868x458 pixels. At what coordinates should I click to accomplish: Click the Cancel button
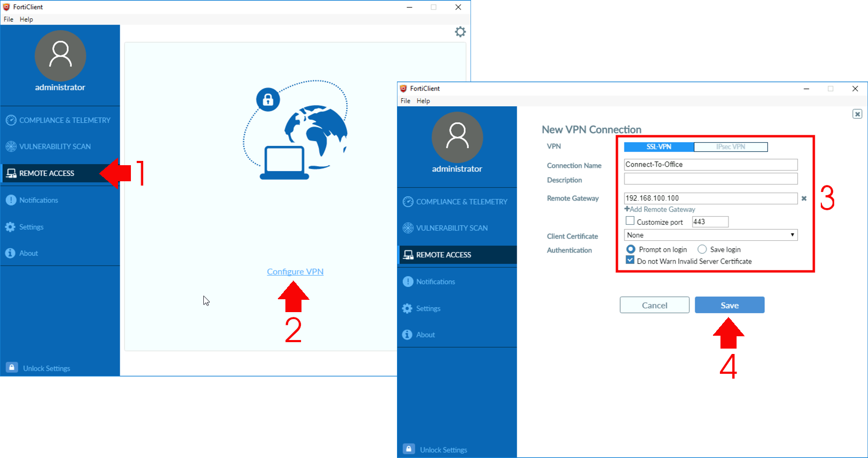click(x=654, y=305)
